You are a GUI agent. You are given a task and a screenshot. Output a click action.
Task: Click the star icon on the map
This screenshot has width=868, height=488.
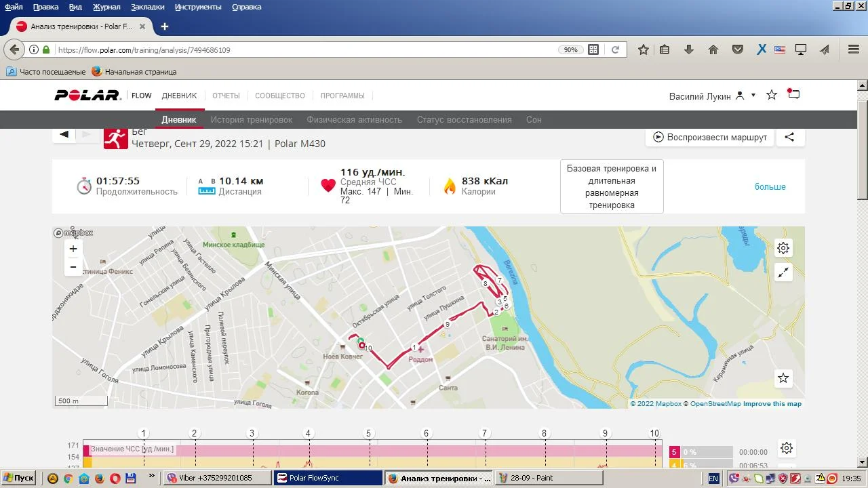point(783,378)
